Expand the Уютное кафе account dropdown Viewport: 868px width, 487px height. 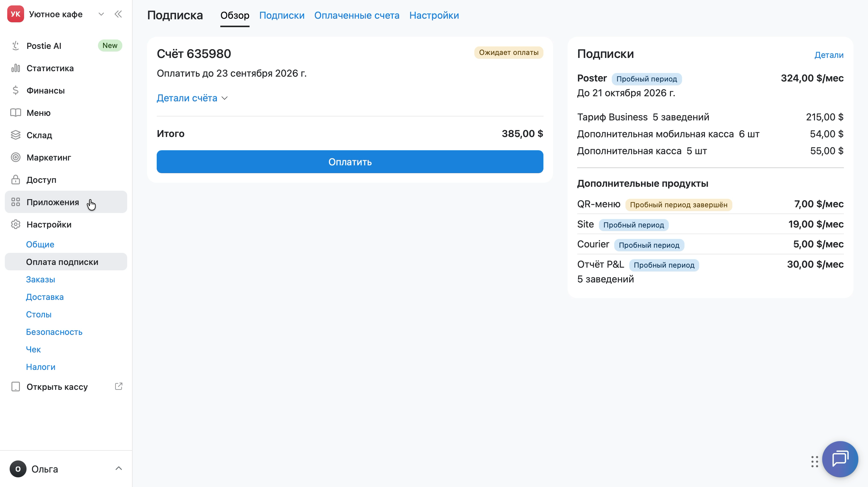101,14
